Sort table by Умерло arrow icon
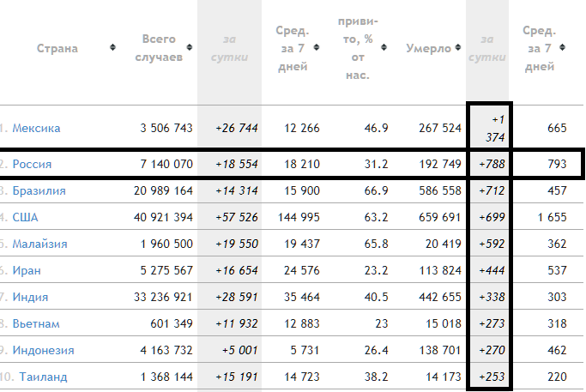Image resolution: width=586 pixels, height=392 pixels. tap(458, 48)
